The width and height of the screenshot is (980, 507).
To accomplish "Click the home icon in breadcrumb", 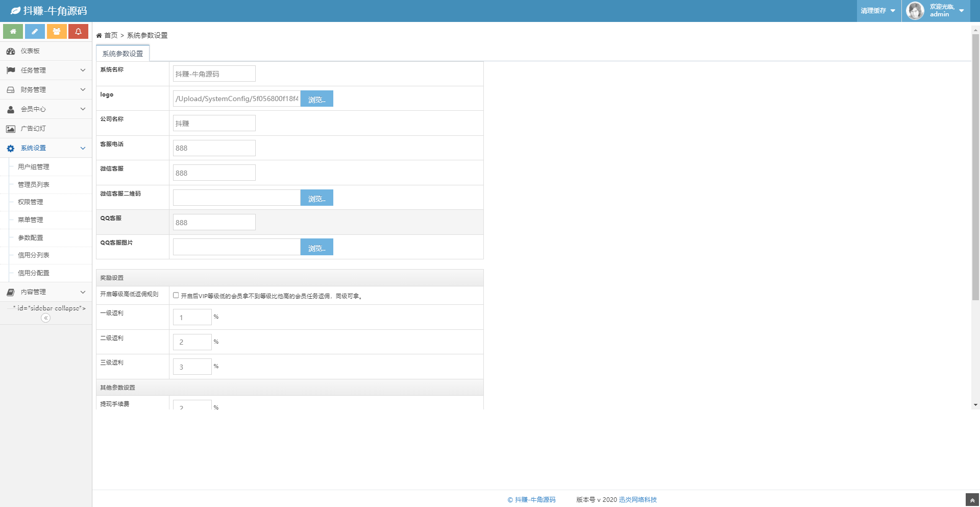I will [99, 36].
